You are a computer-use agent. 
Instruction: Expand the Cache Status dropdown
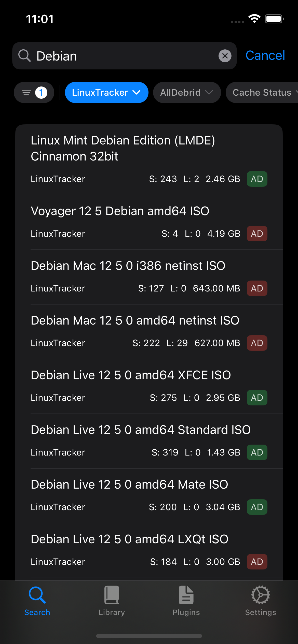click(262, 92)
